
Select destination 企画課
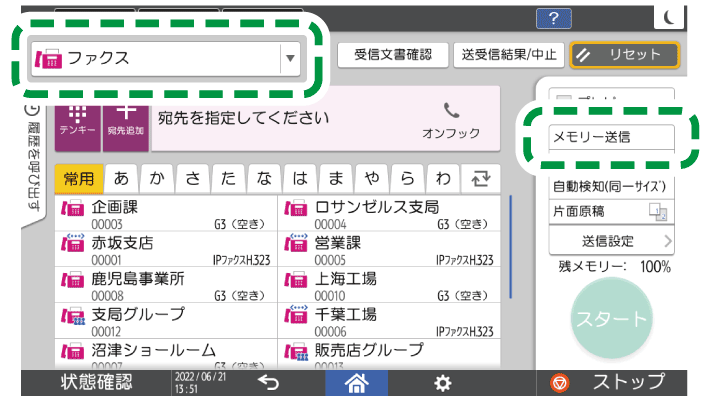[x=166, y=214]
